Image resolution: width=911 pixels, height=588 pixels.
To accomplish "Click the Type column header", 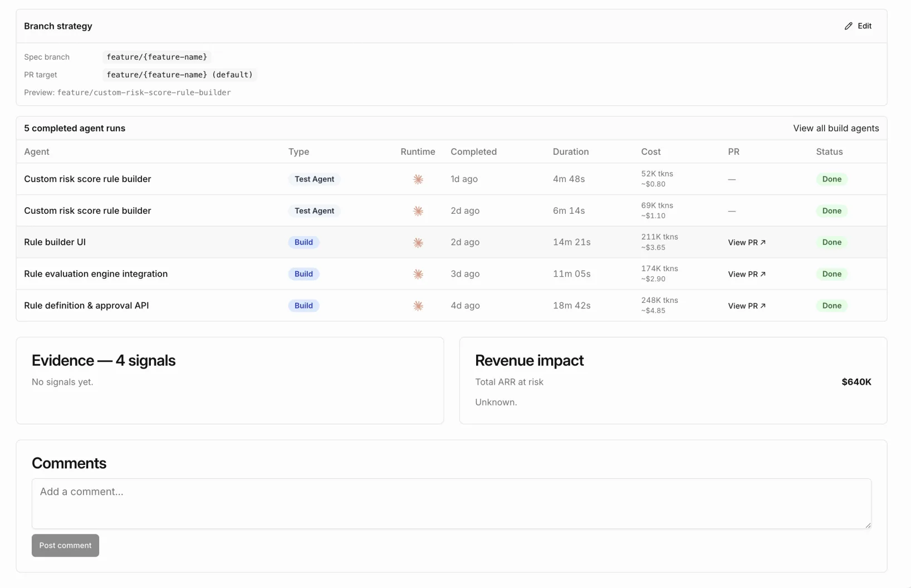I will pos(298,151).
